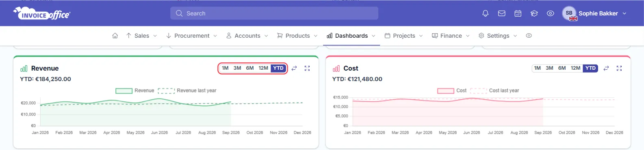
Task: Click the Revenue card title
Action: click(45, 68)
